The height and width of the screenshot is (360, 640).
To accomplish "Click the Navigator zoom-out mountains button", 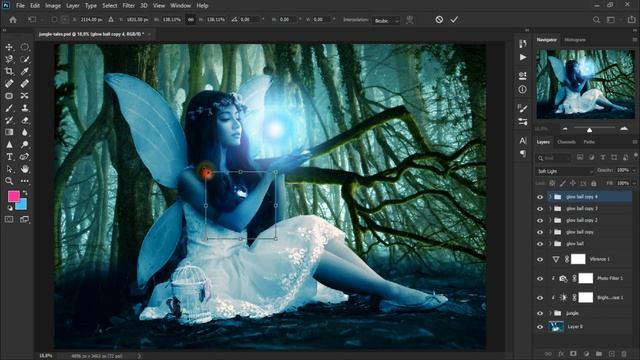I will tap(565, 129).
